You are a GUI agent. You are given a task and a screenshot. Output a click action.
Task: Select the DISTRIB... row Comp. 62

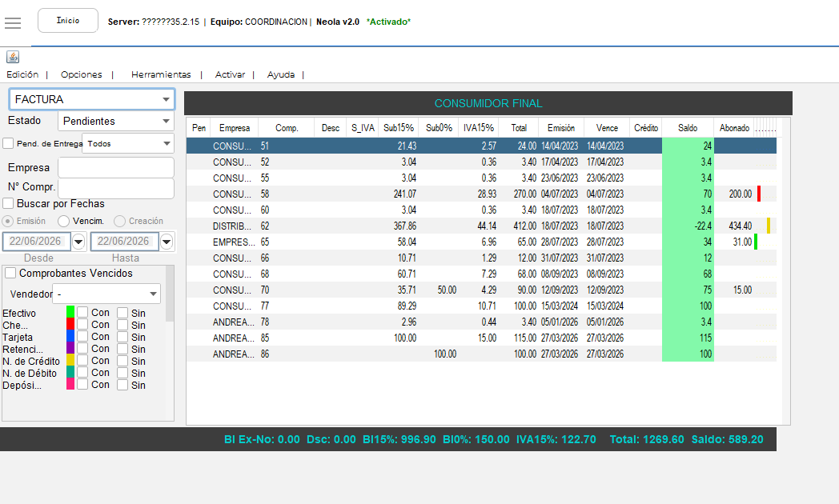[x=481, y=226]
